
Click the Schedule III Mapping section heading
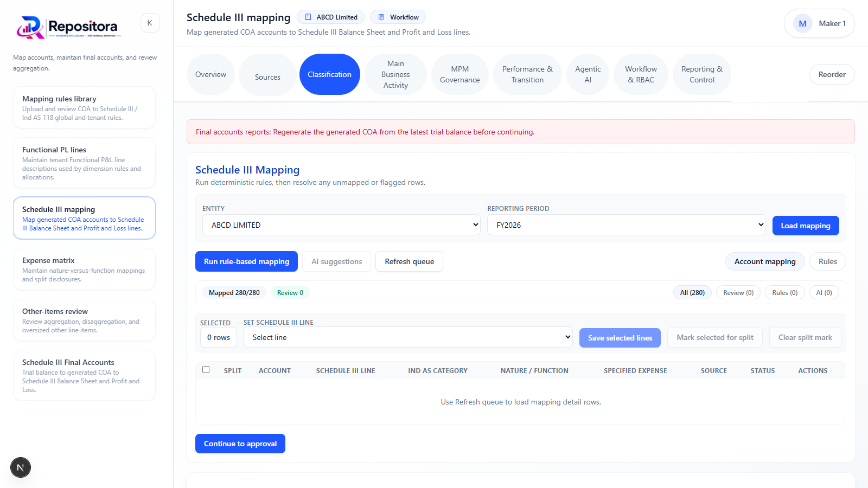tap(247, 170)
